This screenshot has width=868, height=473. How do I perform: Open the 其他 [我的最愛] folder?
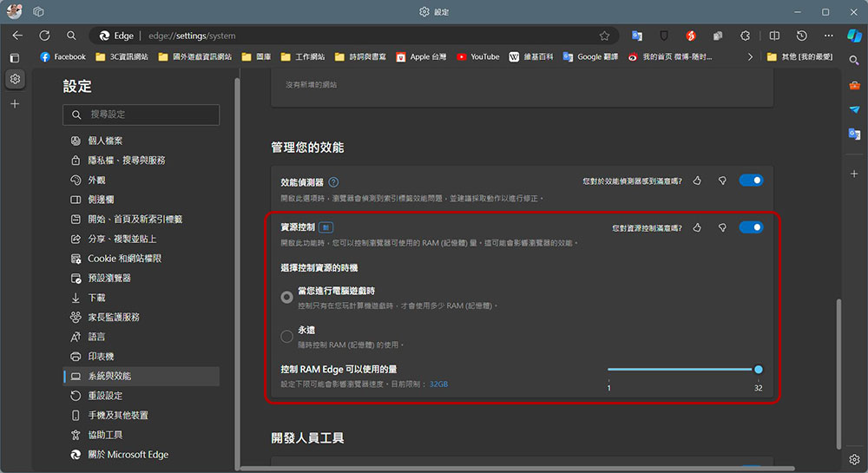click(800, 57)
